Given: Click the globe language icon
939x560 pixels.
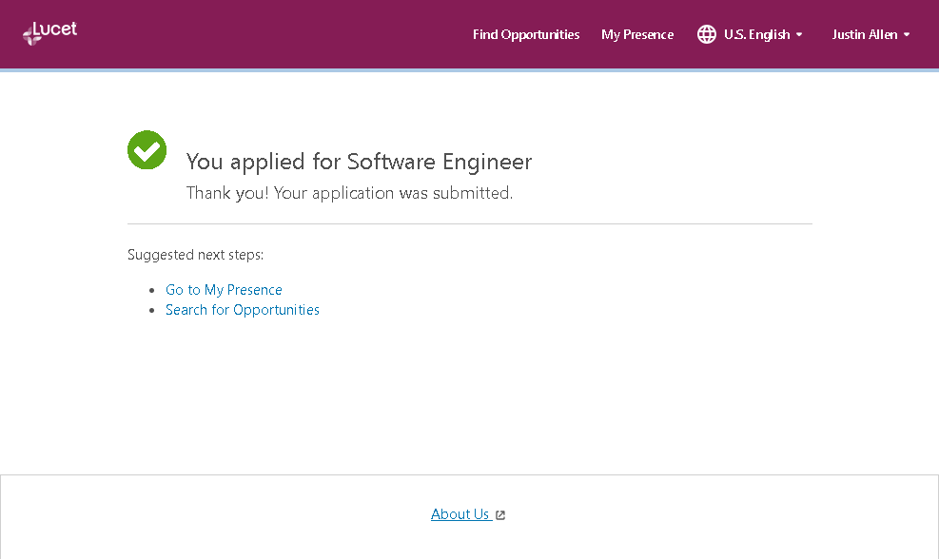Looking at the screenshot, I should (x=706, y=34).
